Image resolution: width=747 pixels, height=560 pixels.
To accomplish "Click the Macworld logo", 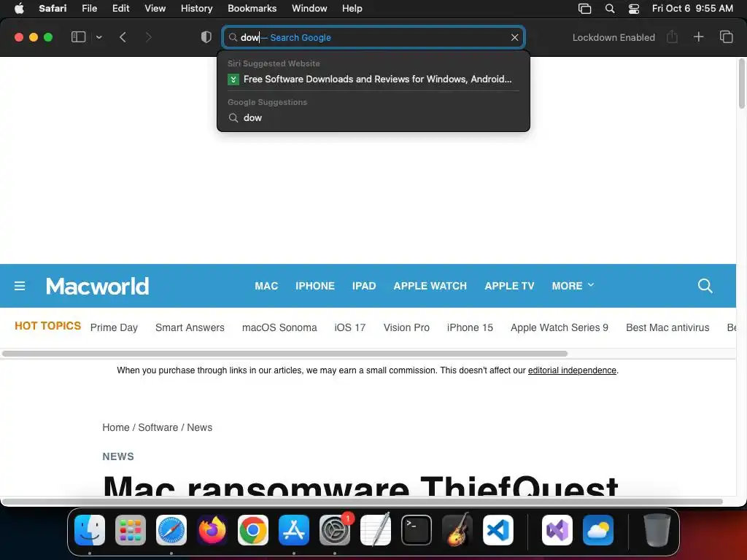I will [97, 286].
